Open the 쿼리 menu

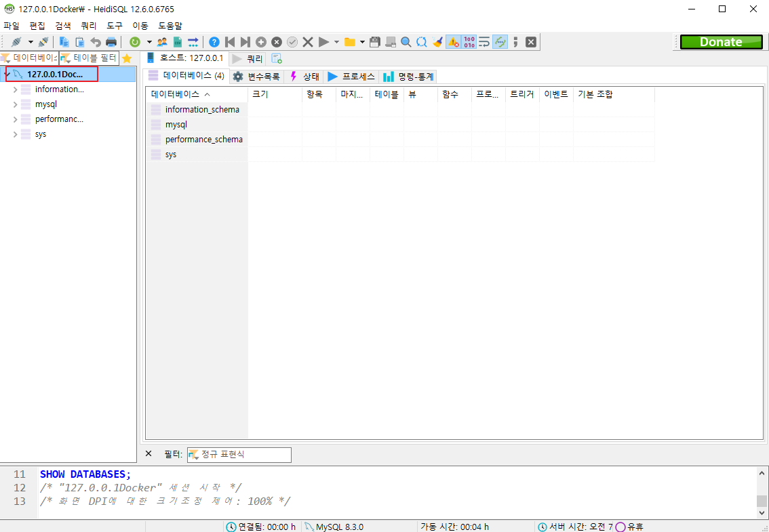pyautogui.click(x=89, y=26)
